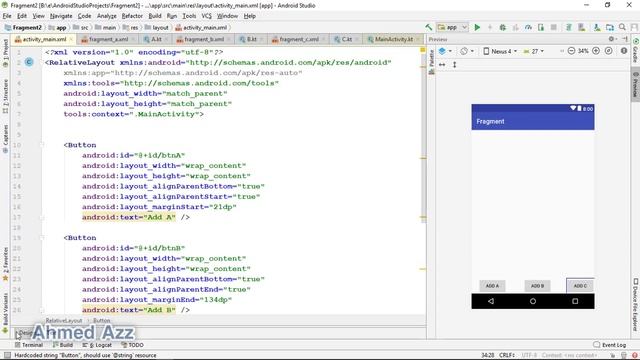Click the ADD A button in preview

[492, 286]
